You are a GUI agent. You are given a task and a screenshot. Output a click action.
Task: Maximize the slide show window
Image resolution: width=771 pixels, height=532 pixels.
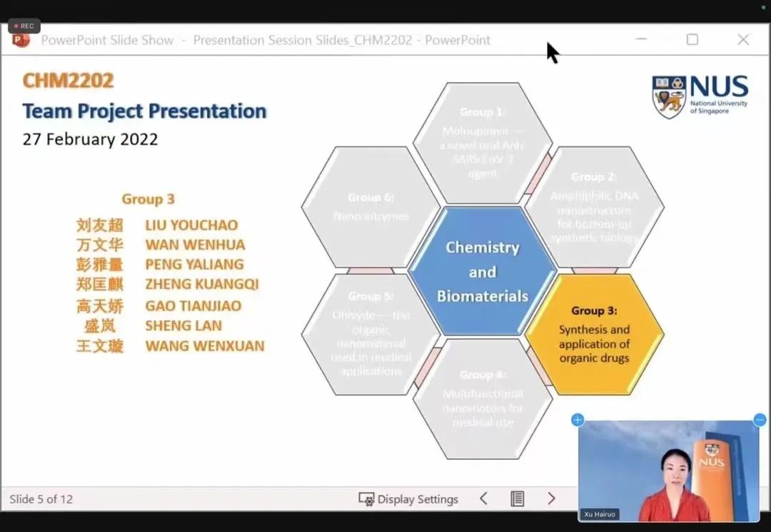pyautogui.click(x=692, y=40)
